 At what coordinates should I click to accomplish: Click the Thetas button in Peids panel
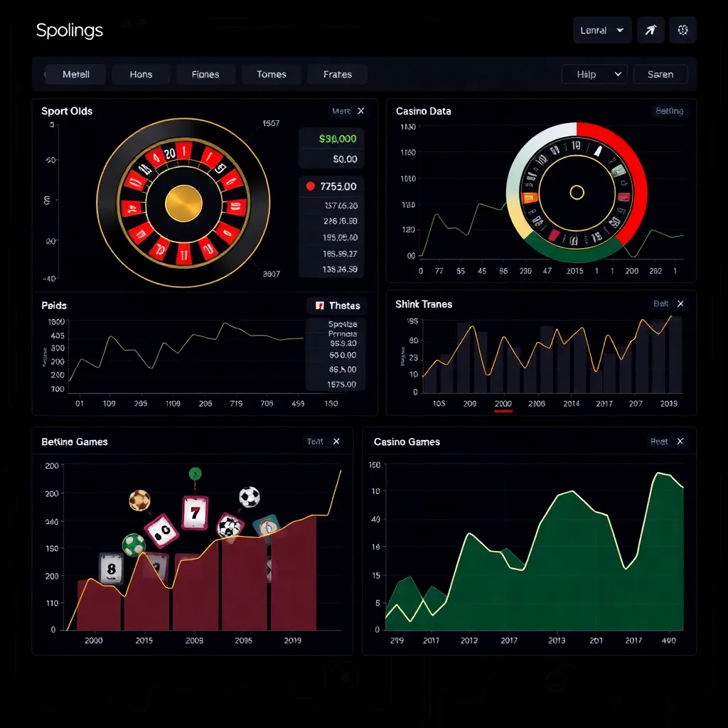(x=337, y=306)
